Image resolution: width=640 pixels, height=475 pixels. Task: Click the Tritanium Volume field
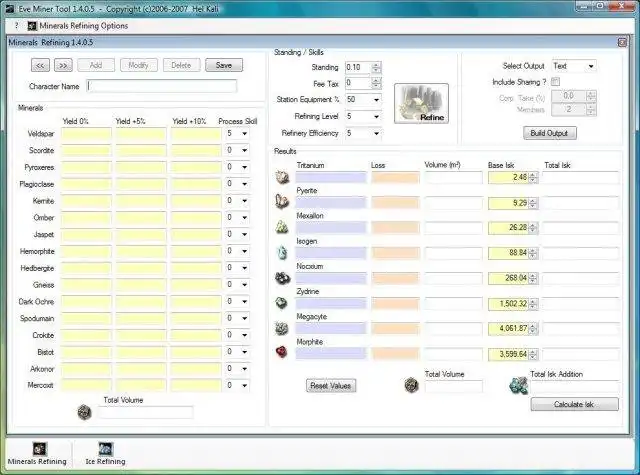click(x=453, y=177)
